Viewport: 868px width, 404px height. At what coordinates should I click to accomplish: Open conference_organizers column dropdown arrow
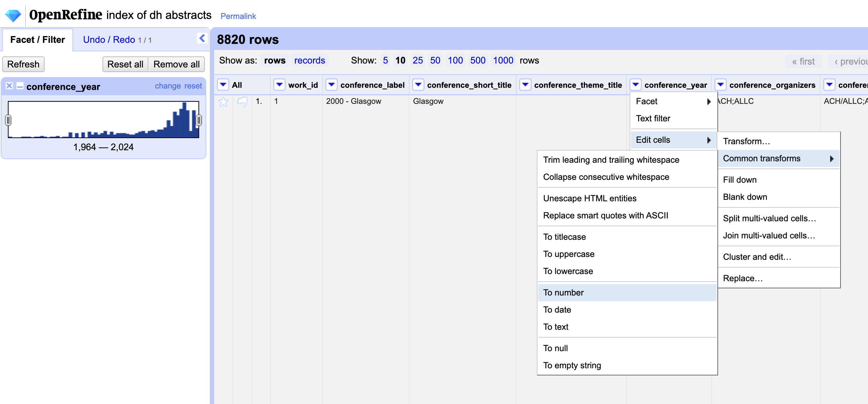721,85
